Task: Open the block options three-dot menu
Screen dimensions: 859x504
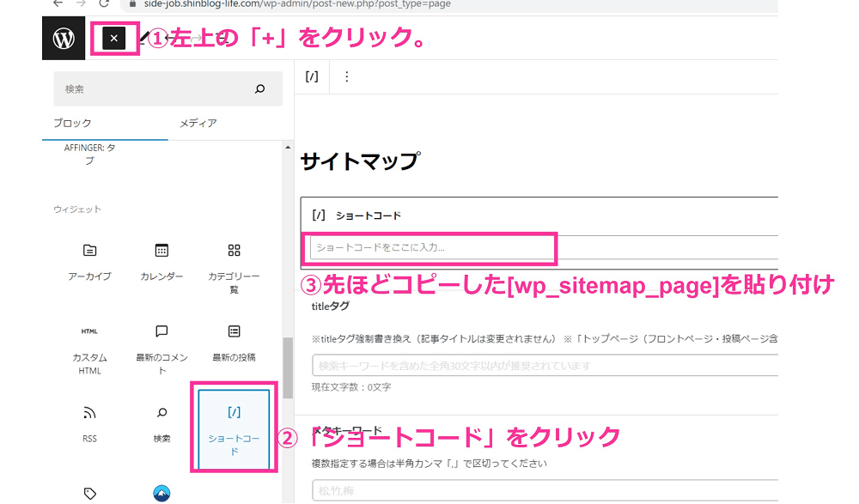Action: 347,76
